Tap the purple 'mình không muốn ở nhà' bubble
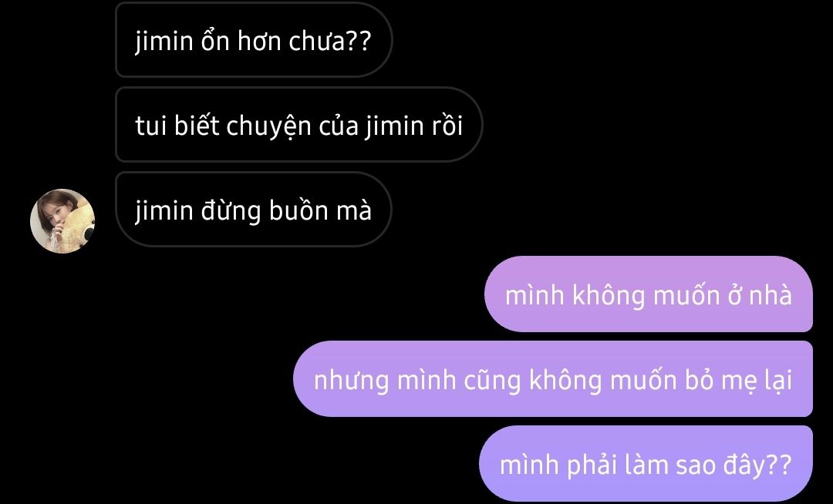This screenshot has width=833, height=504. pyautogui.click(x=648, y=294)
